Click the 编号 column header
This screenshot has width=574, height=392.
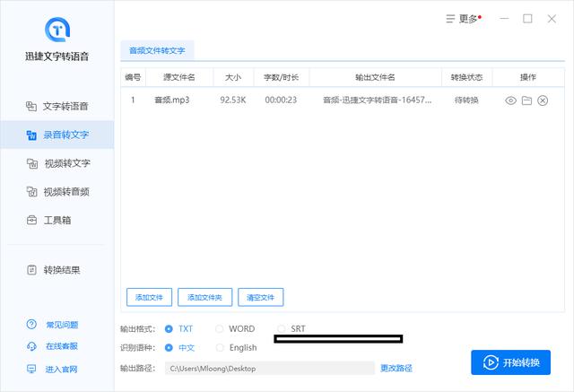[x=133, y=77]
